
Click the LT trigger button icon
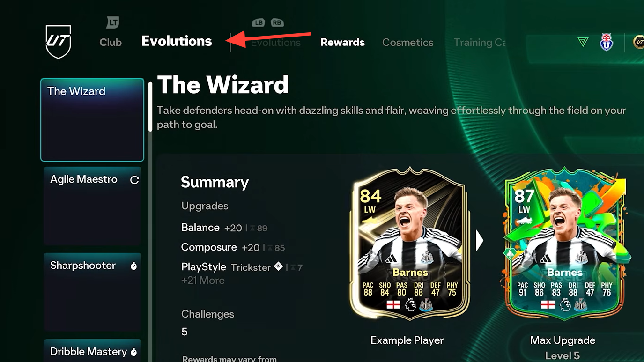112,22
